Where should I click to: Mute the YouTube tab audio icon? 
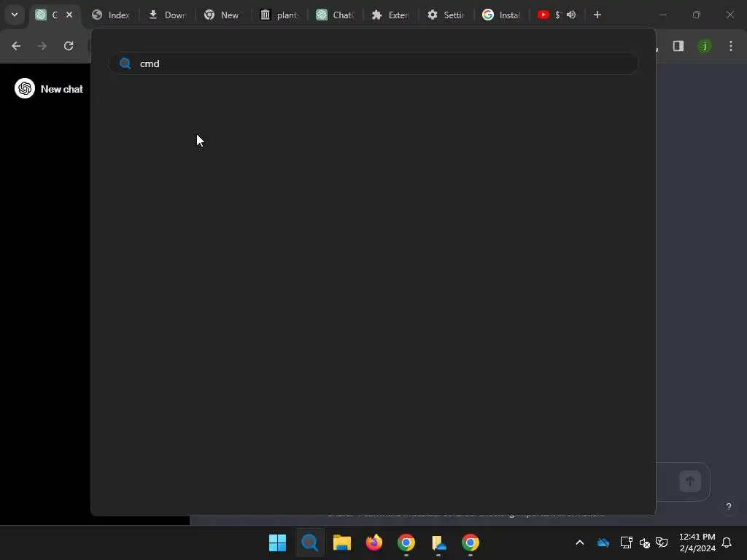pos(571,15)
